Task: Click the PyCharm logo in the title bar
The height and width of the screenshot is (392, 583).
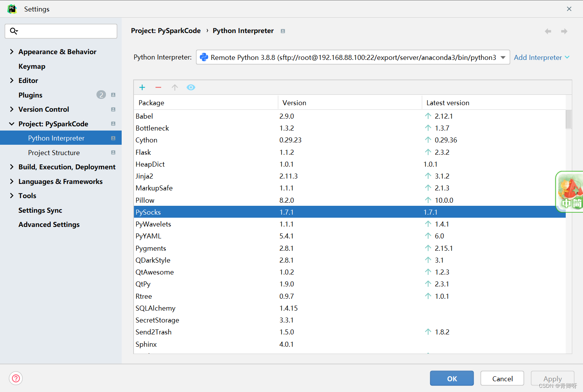Action: coord(12,8)
